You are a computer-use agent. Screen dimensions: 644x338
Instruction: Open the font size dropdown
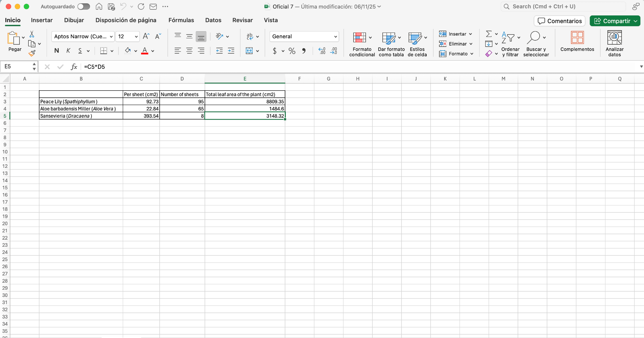[x=136, y=37]
